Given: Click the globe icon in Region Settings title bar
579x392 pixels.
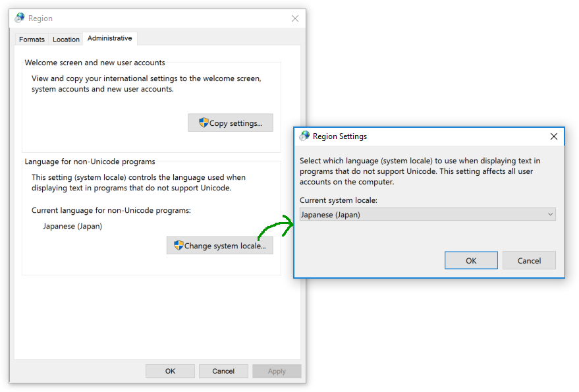Looking at the screenshot, I should pos(304,136).
